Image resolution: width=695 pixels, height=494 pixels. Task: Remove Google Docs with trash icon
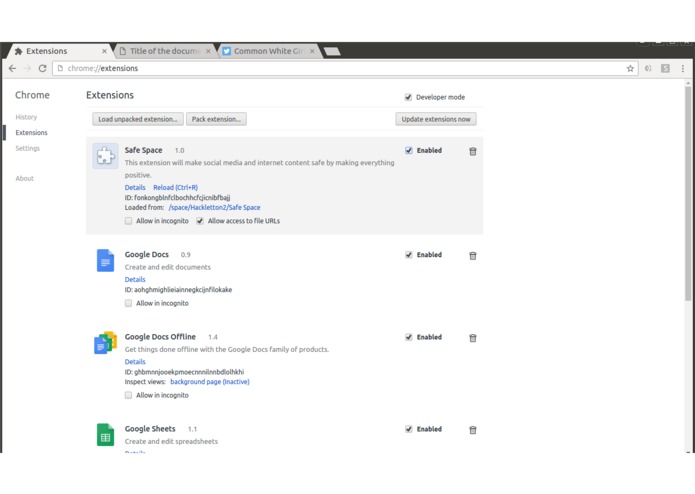(x=472, y=256)
